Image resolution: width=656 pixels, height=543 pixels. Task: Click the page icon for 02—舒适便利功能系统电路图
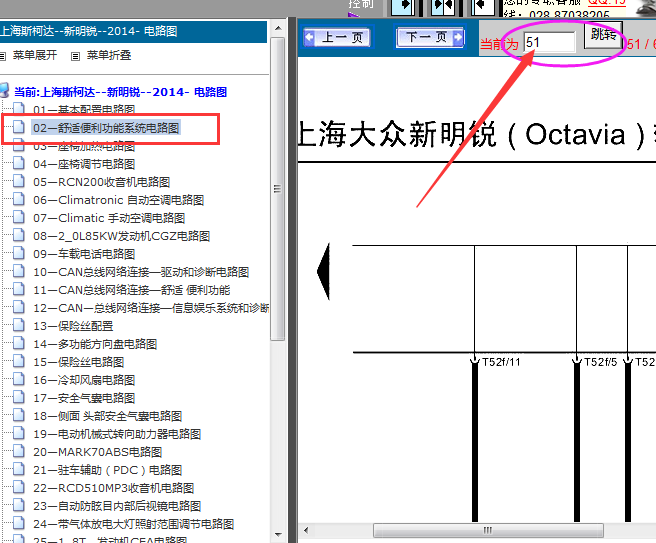[18, 127]
